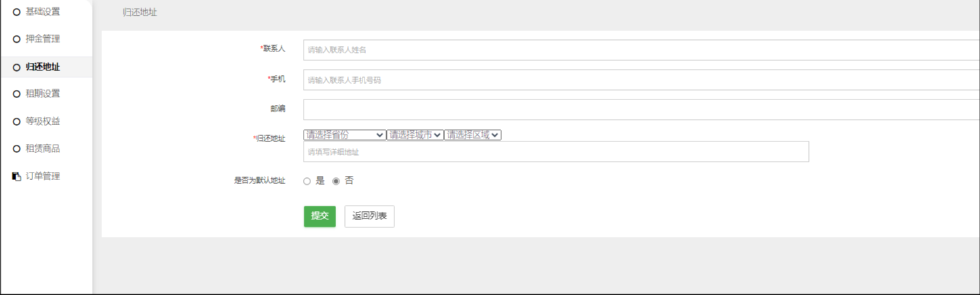
Task: Click the circle icon next to 租赁商品
Action: pyautogui.click(x=16, y=149)
